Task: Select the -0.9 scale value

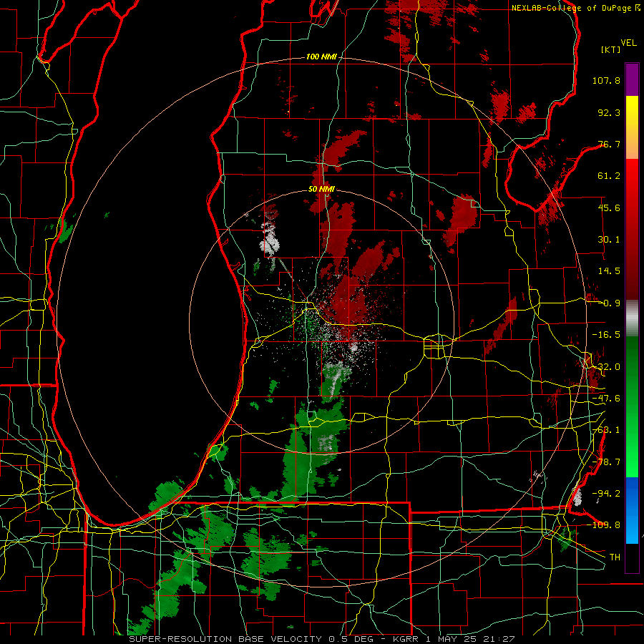Action: click(x=609, y=303)
